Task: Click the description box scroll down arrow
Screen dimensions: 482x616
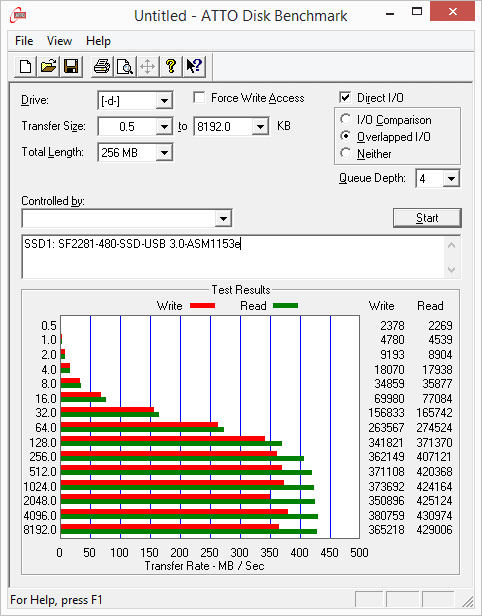Action: (452, 270)
